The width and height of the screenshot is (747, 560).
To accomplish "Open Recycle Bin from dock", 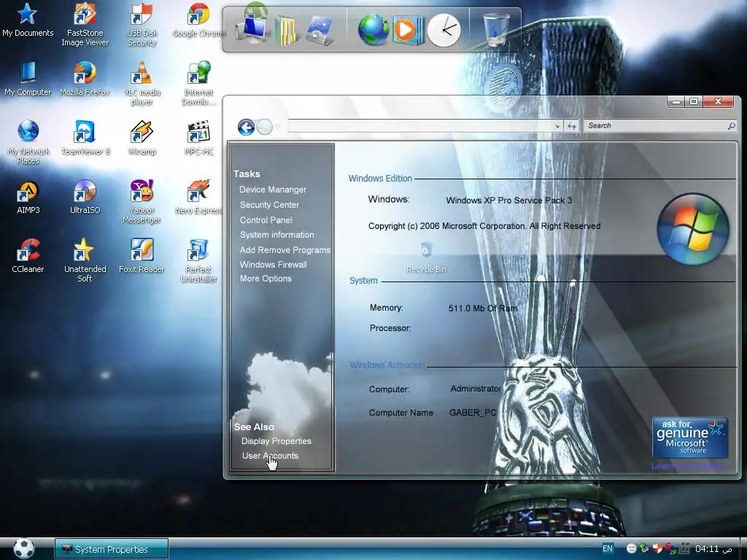I will (x=496, y=28).
